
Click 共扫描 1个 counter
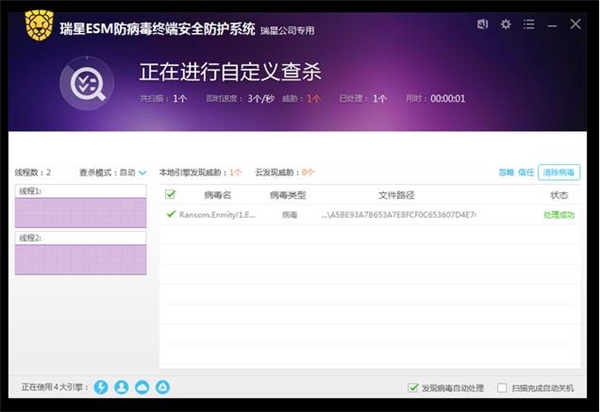pos(163,99)
